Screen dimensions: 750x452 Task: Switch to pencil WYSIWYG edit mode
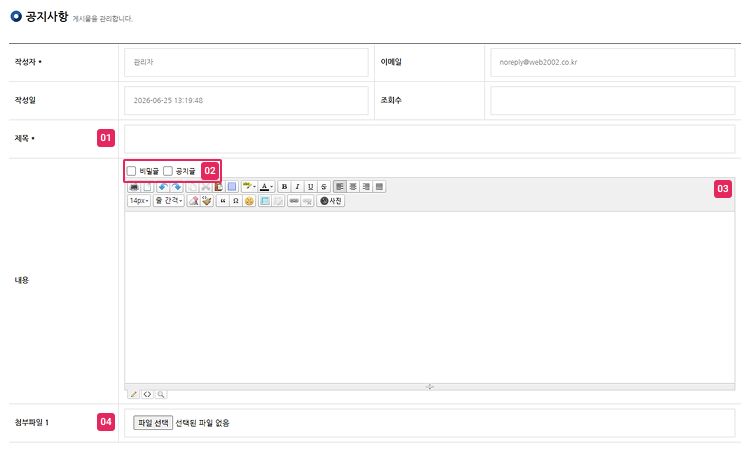134,395
